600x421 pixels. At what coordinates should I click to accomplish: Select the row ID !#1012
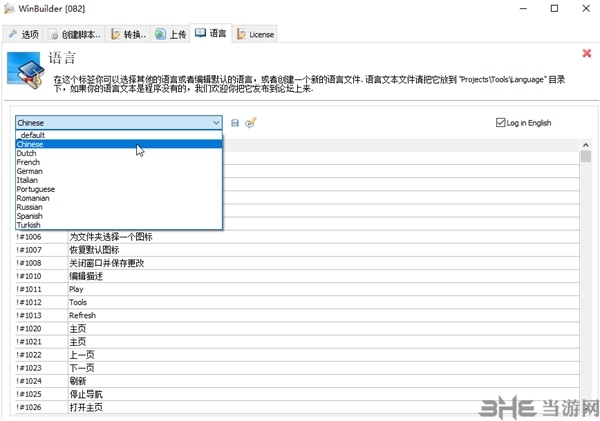point(42,302)
